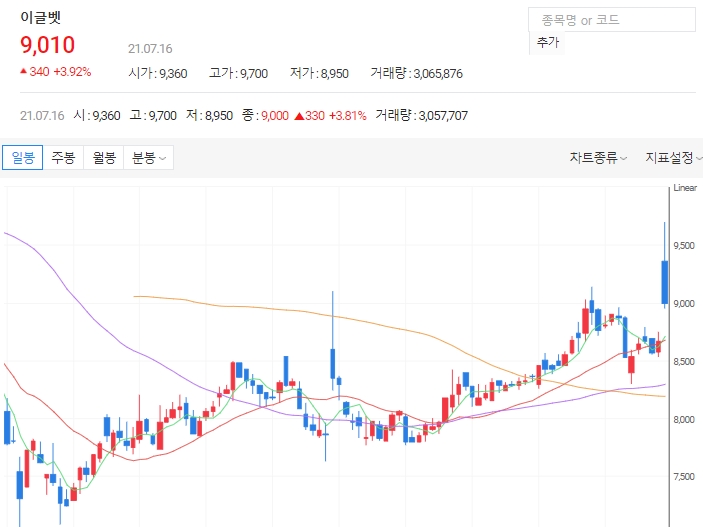Click the 시가:9,360 opening price text
Viewport: 703px width, 527px height.
158,73
